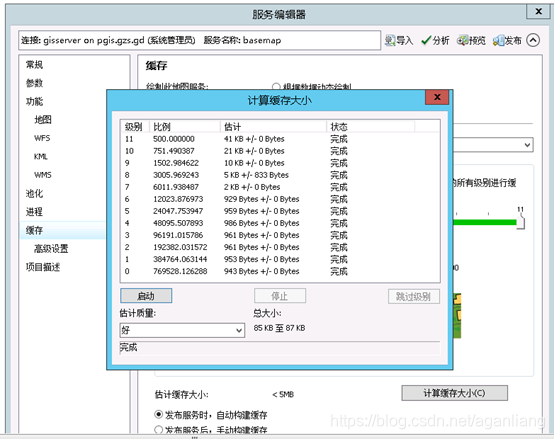Click the estimate 929 Bytes +/- 0 Bytes

(261, 199)
